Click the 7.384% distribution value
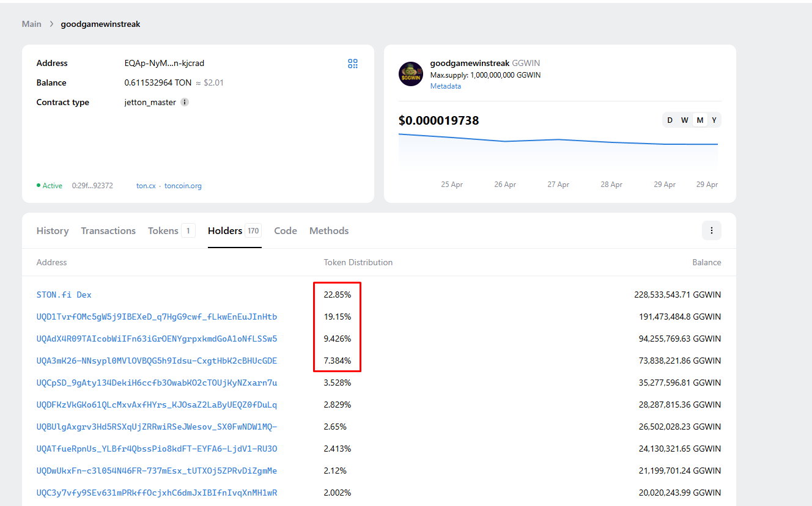Screen dimensions: 812x506 tap(338, 361)
